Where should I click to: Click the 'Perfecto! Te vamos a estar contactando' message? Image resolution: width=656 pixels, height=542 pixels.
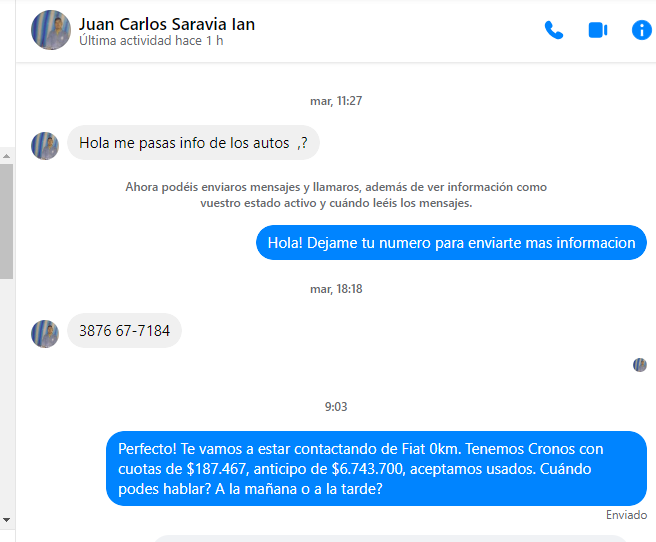(x=377, y=468)
